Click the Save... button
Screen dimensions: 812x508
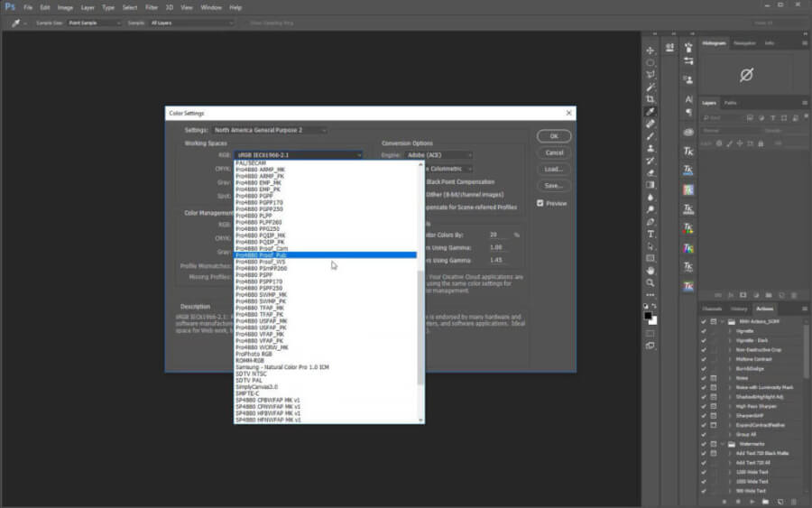pos(554,186)
